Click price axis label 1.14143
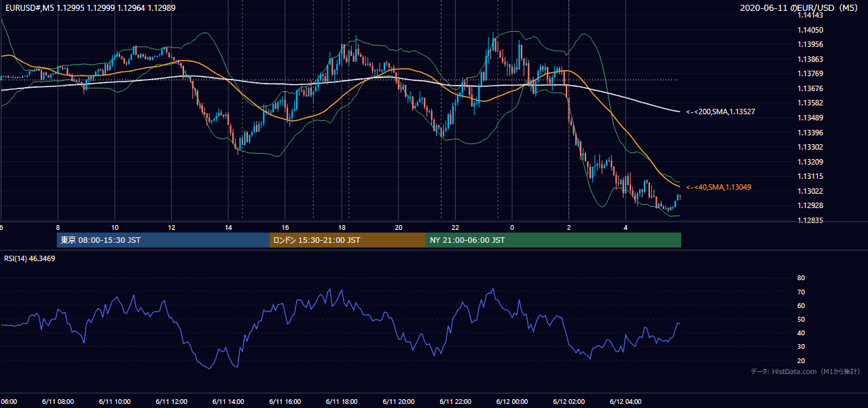This screenshot has height=408, width=868. pyautogui.click(x=810, y=15)
